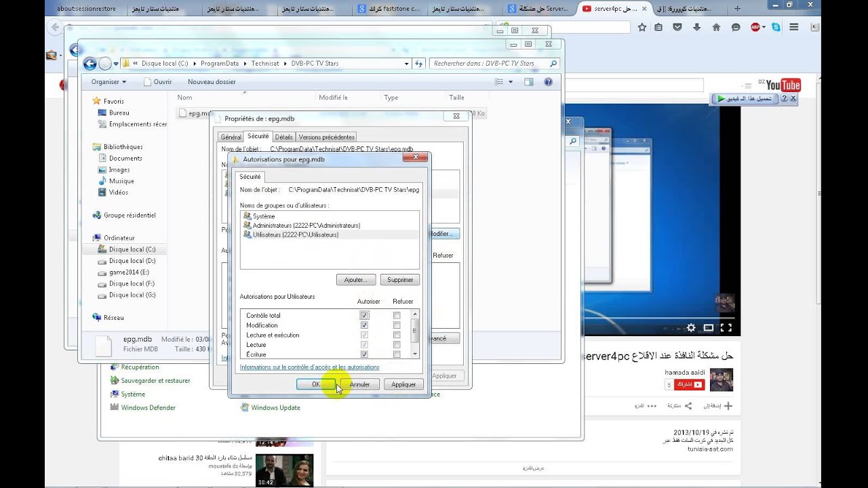Click Appliquer in the Autorisations dialog
The image size is (868, 488).
[x=403, y=384]
